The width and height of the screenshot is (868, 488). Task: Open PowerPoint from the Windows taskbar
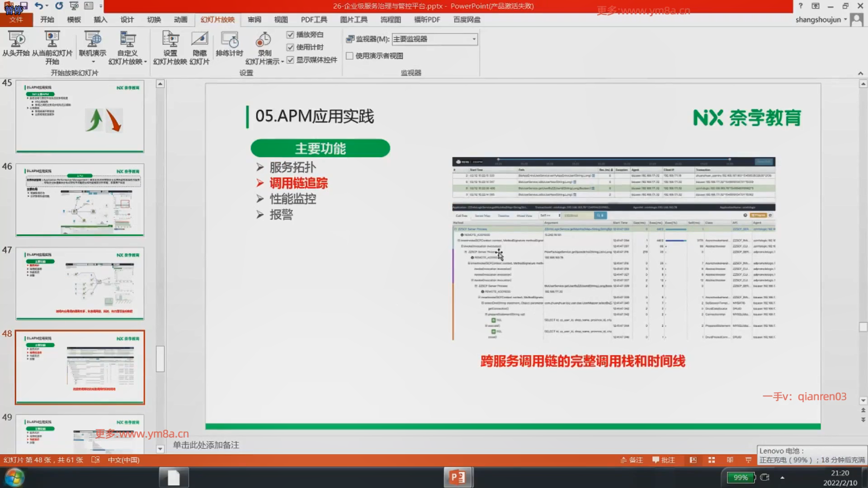[458, 477]
